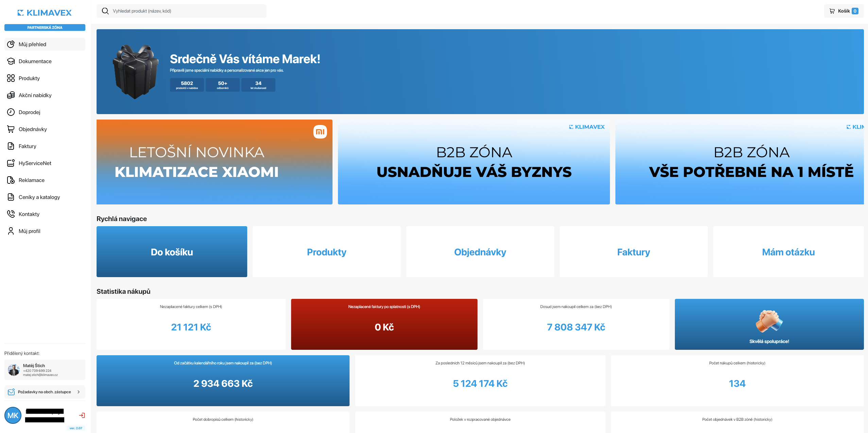The image size is (868, 433).
Task: Click the HyServiceNet app icon
Action: [x=11, y=163]
